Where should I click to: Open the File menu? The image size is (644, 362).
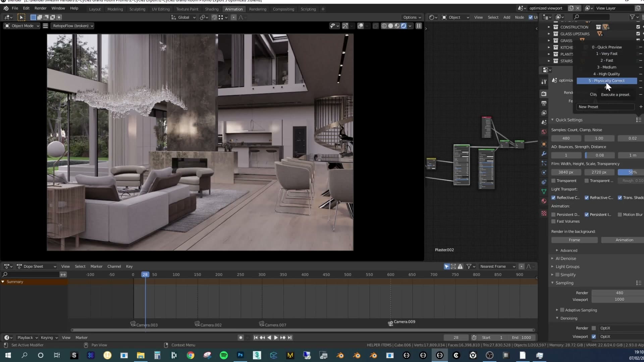tap(15, 8)
